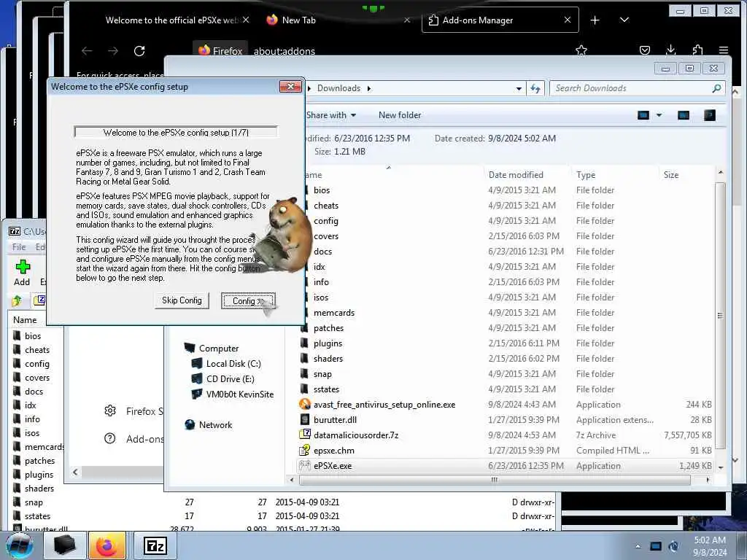
Task: Open the File menu in 7-Zip
Action: pos(18,246)
